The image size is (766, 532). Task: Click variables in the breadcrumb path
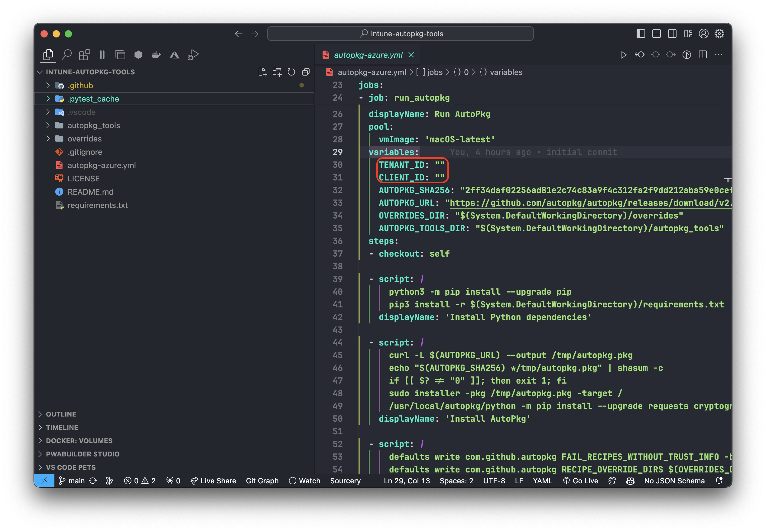(506, 72)
